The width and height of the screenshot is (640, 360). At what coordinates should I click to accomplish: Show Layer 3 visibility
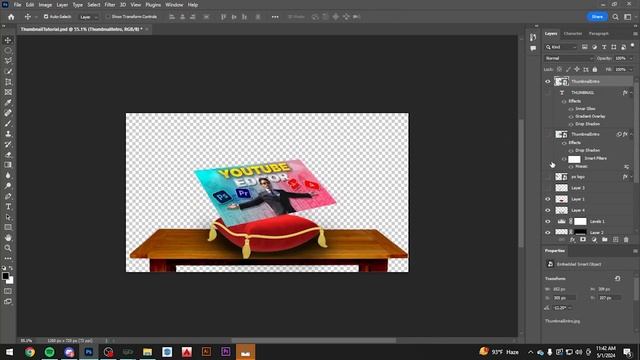pyautogui.click(x=548, y=188)
